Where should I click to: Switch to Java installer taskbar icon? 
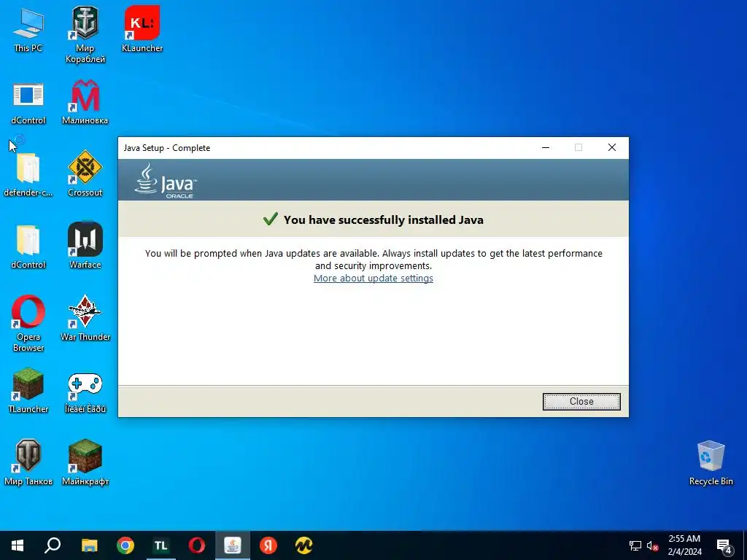click(233, 545)
